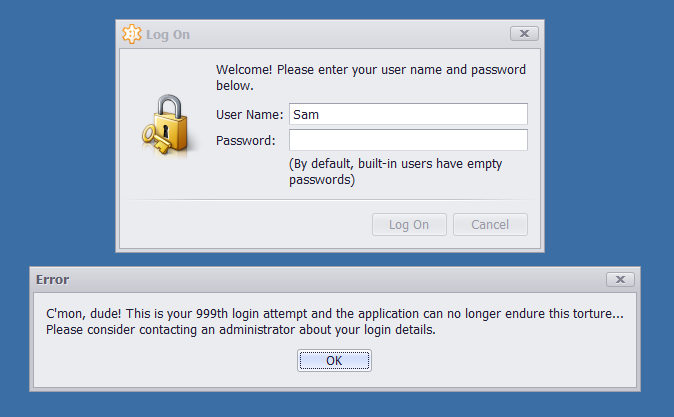Click the Log On window title icon
This screenshot has width=674, height=417.
pyautogui.click(x=132, y=34)
